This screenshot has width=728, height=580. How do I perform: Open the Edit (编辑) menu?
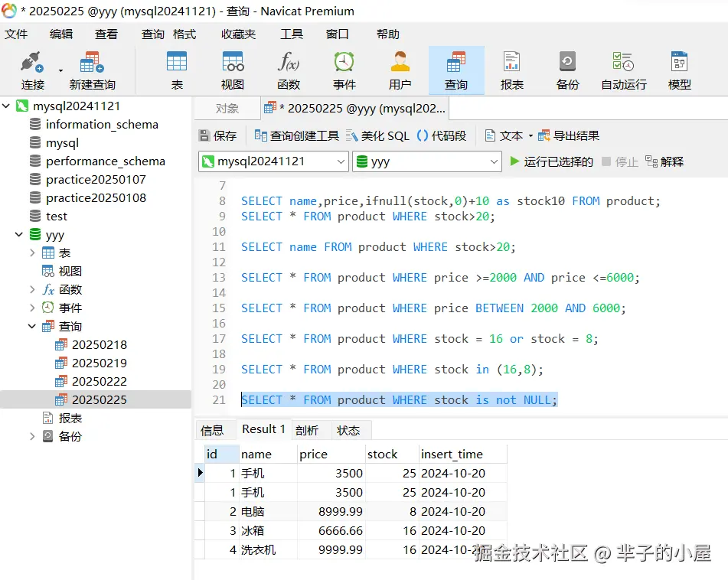[61, 34]
